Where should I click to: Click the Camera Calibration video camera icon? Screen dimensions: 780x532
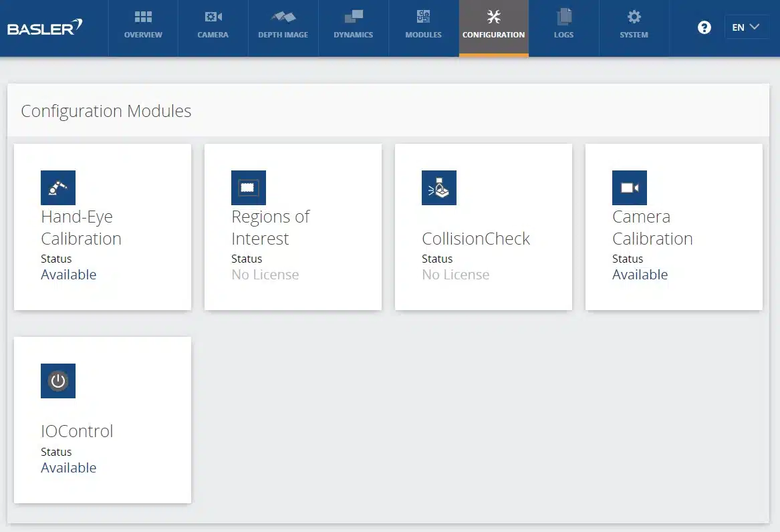[630, 188]
